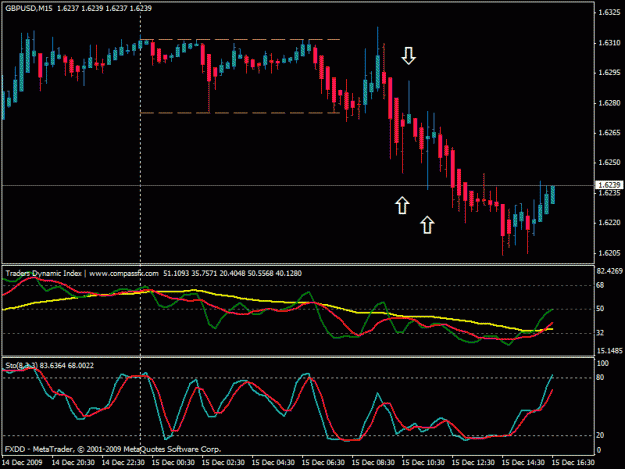
Task: Click the 1.6205 price axis label
Action: [x=609, y=253]
